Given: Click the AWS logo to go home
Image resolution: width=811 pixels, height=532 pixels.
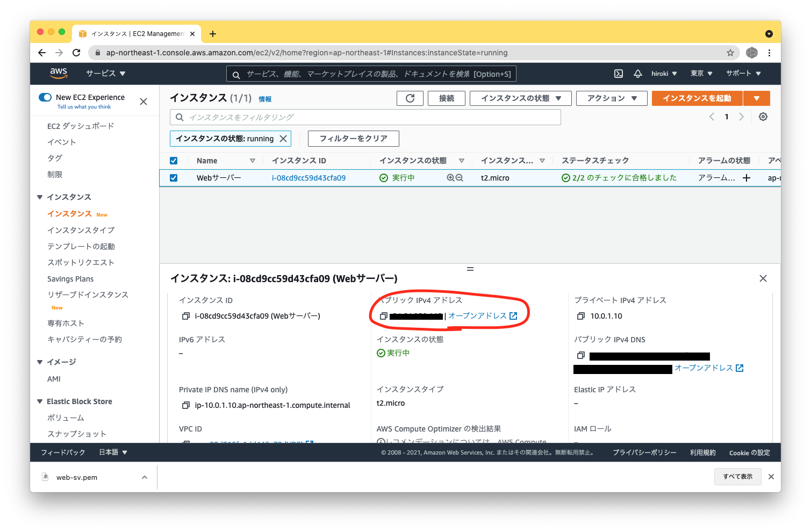Looking at the screenshot, I should point(59,73).
